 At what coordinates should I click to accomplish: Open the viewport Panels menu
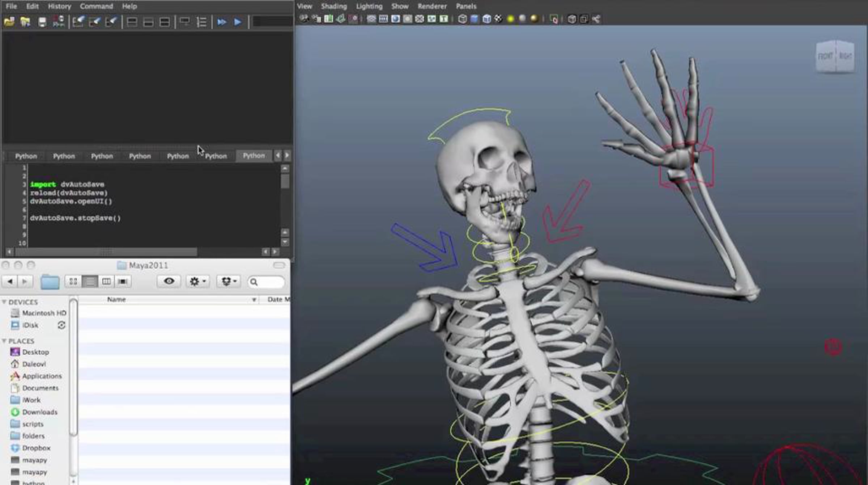(466, 6)
